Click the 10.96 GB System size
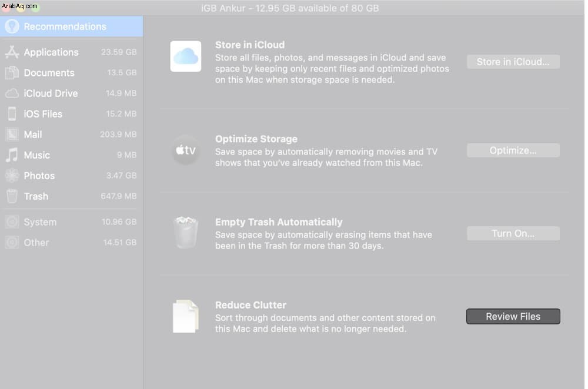Viewport: 588px width, 389px height. point(119,222)
